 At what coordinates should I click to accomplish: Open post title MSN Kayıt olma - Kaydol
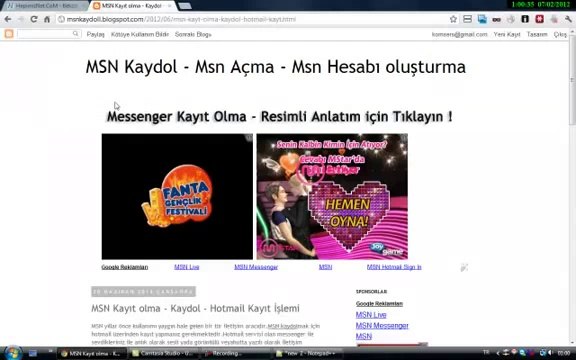click(195, 308)
